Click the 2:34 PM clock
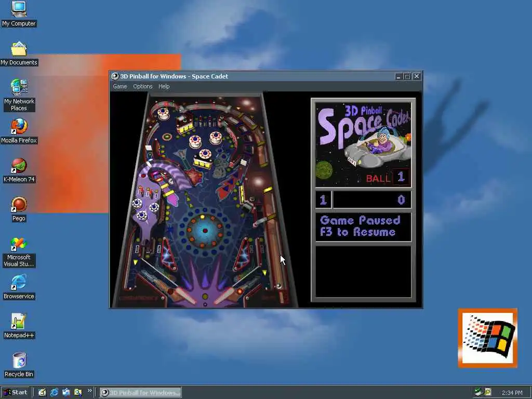This screenshot has width=532, height=399. [512, 393]
